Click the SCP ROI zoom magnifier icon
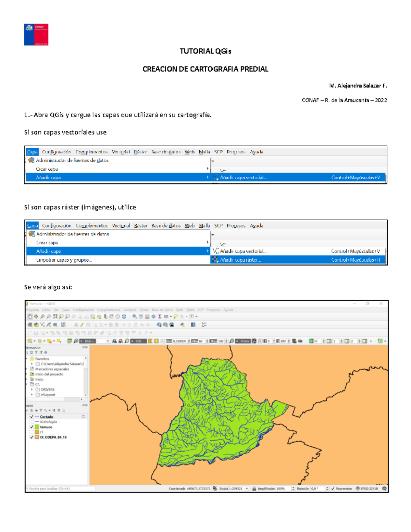The image size is (411, 532). click(x=127, y=341)
